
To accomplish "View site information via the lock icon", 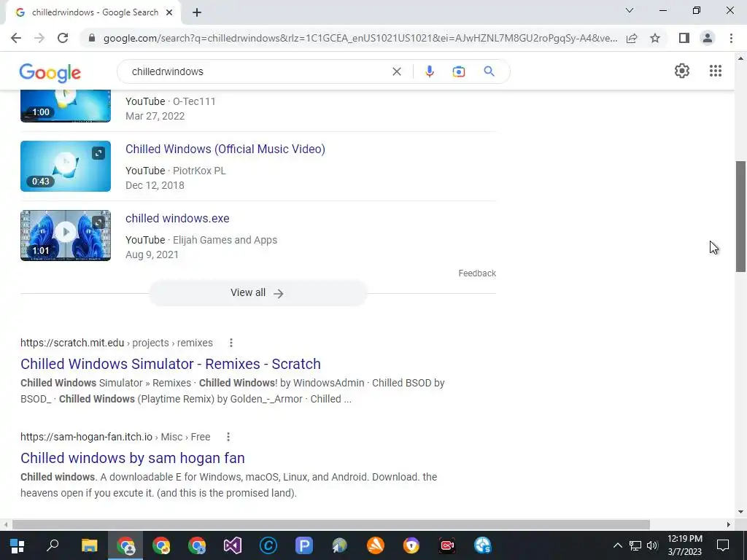I will tap(92, 38).
